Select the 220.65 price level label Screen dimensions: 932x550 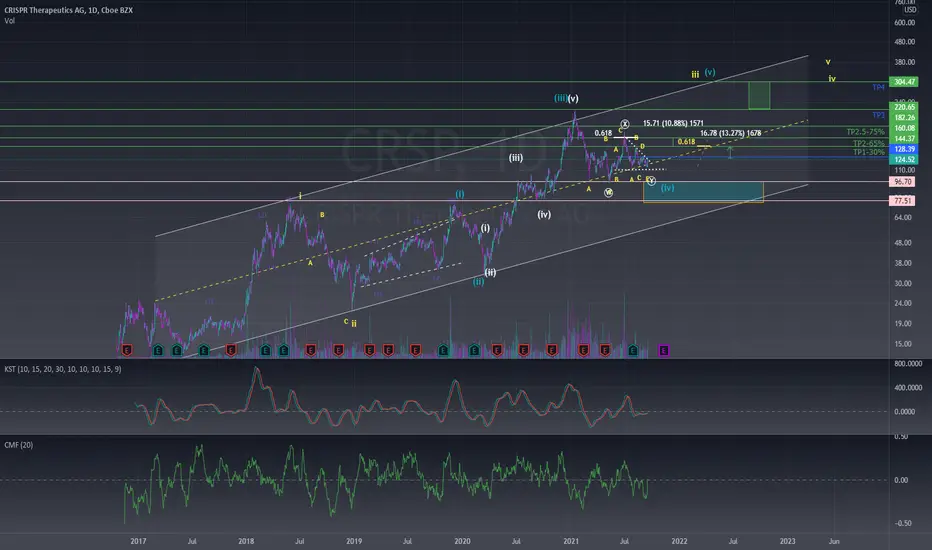pos(903,107)
